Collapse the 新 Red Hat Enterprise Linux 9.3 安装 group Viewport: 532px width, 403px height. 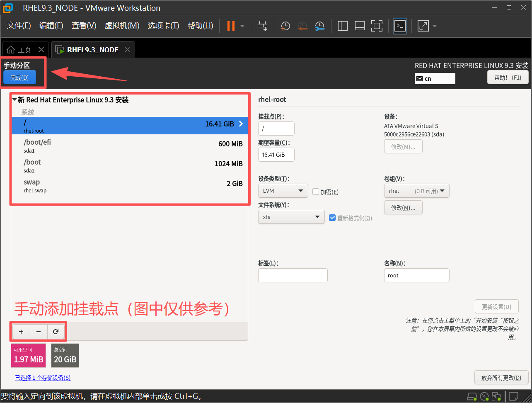click(15, 100)
